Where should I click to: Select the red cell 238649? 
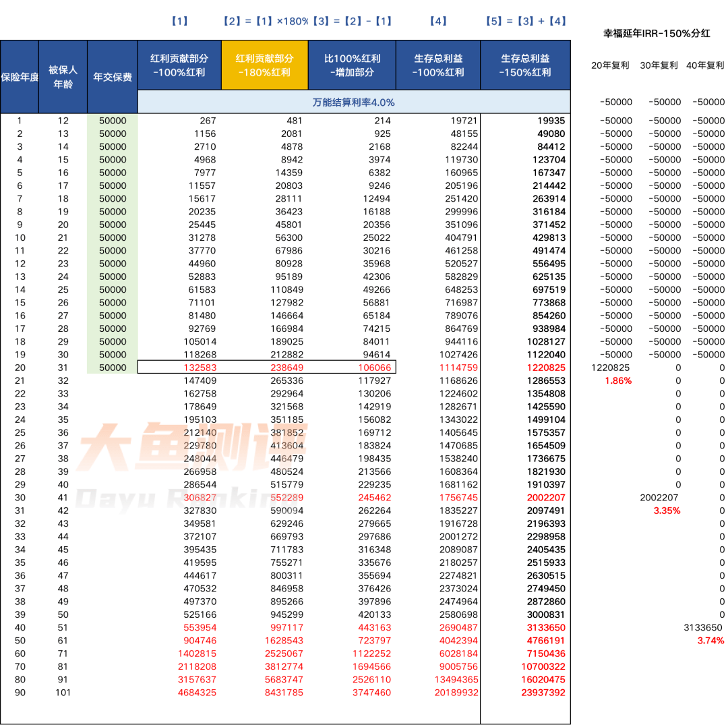[286, 368]
